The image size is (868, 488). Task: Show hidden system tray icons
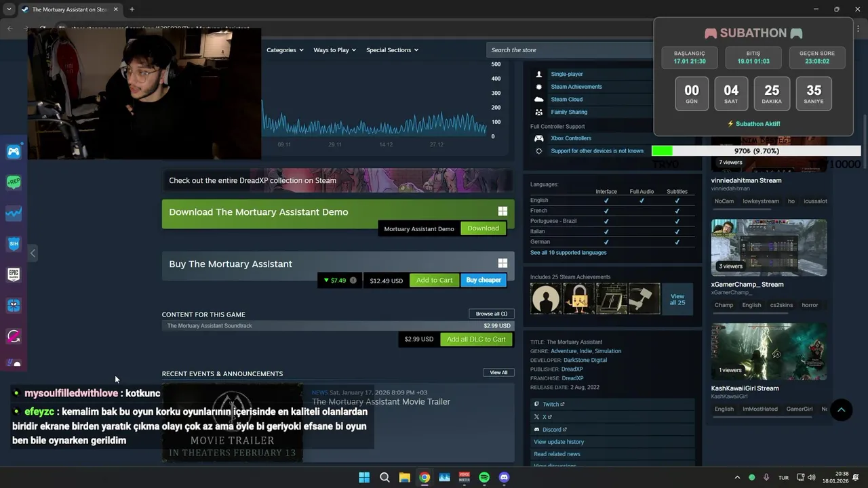737,477
